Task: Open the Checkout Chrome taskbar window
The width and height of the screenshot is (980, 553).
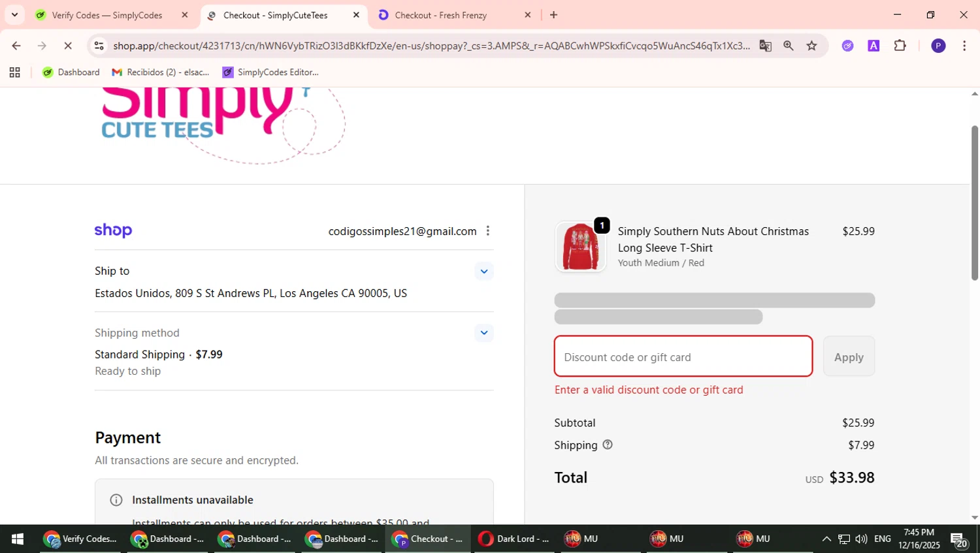Action: tap(428, 539)
